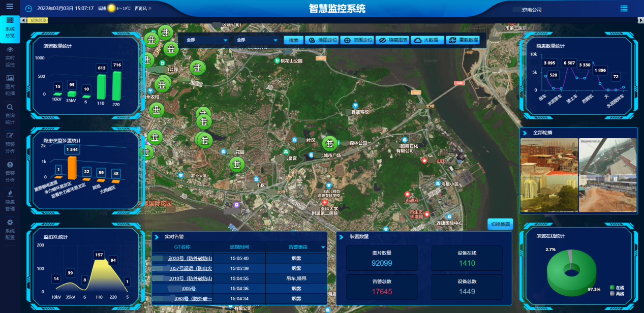This screenshot has height=313, width=644.
Task: Open 图片轮播 in the sidebar
Action: click(10, 85)
